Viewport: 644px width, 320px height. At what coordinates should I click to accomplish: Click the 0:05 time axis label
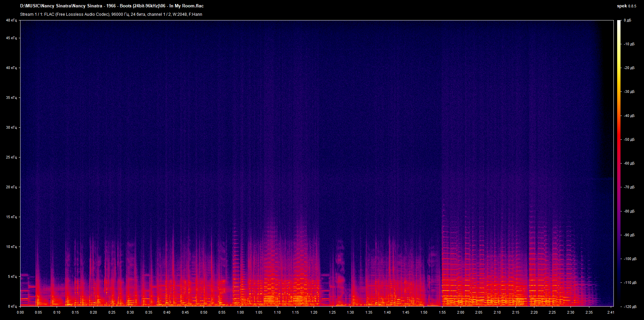39,312
